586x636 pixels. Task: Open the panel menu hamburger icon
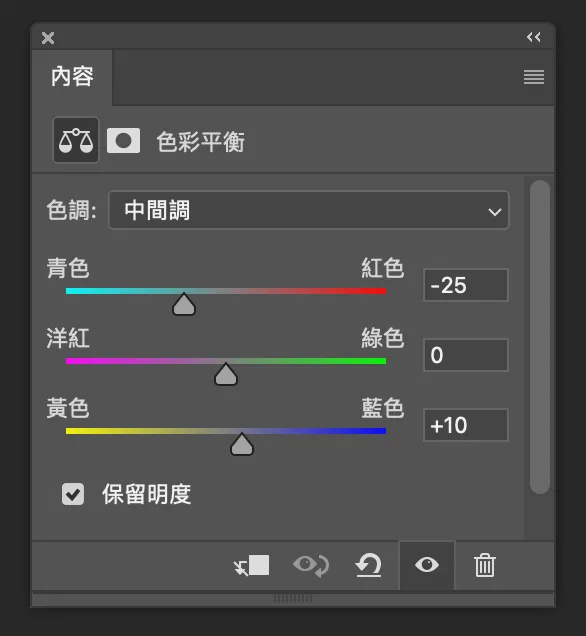coord(534,77)
